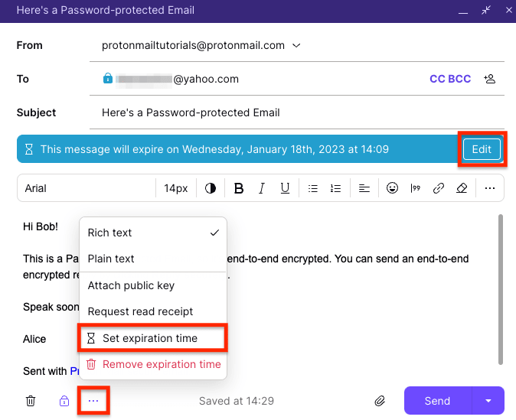Viewport: 516px width, 420px height.
Task: Choose Attach public key
Action: (x=153, y=285)
